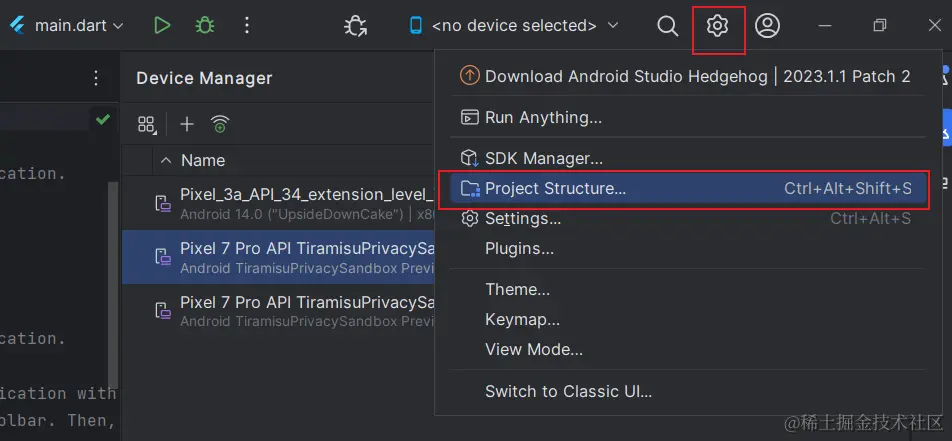Image resolution: width=952 pixels, height=441 pixels.
Task: Open the toolbar's three-dot more actions menu
Action: tap(247, 26)
